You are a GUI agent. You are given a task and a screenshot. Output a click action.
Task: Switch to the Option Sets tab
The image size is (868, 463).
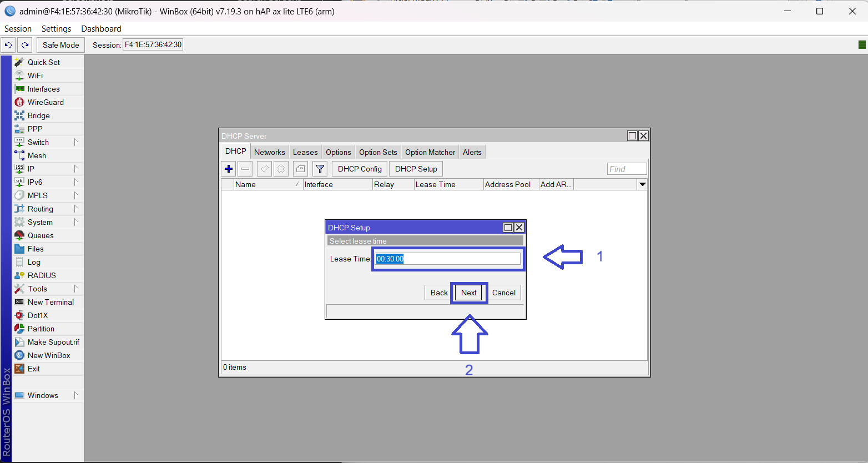click(378, 152)
